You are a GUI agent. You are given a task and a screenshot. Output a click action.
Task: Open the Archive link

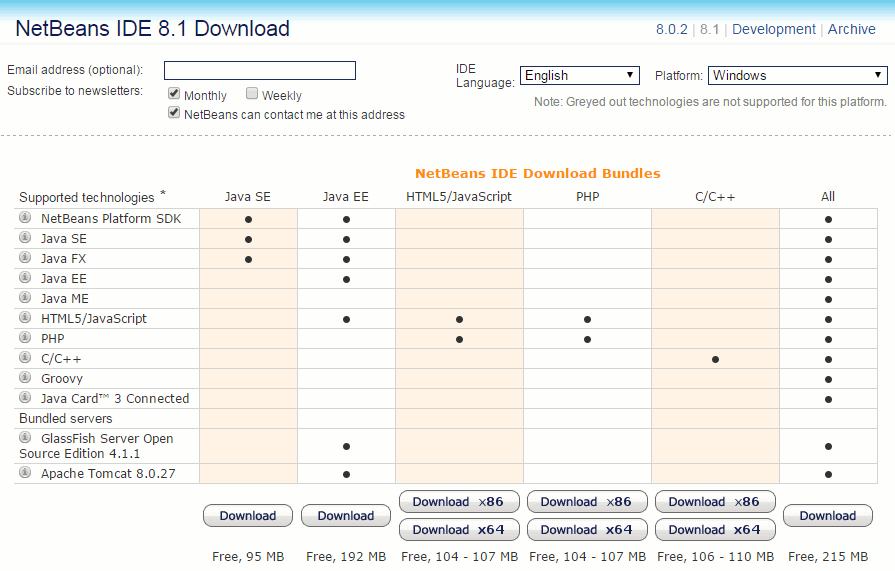click(851, 29)
